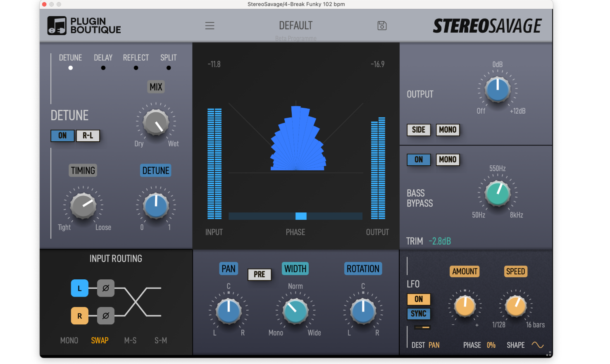Click the Width knob
610x364 pixels.
pos(295,311)
